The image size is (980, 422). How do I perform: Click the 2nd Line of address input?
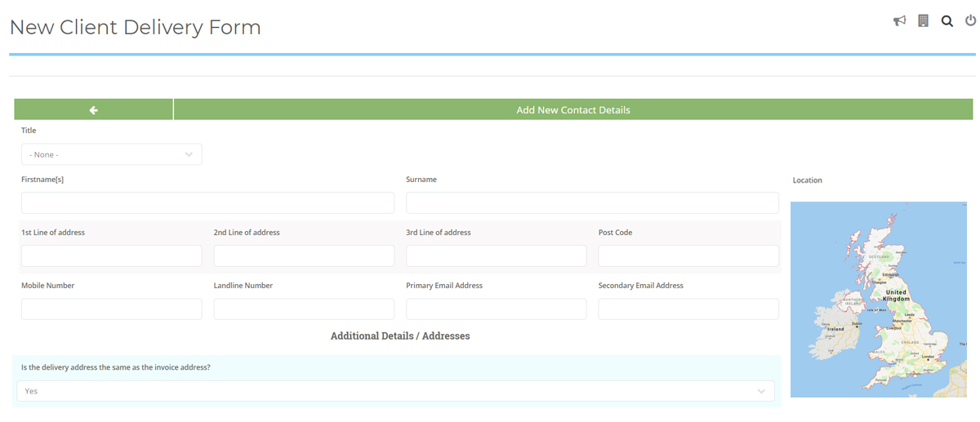coord(304,255)
